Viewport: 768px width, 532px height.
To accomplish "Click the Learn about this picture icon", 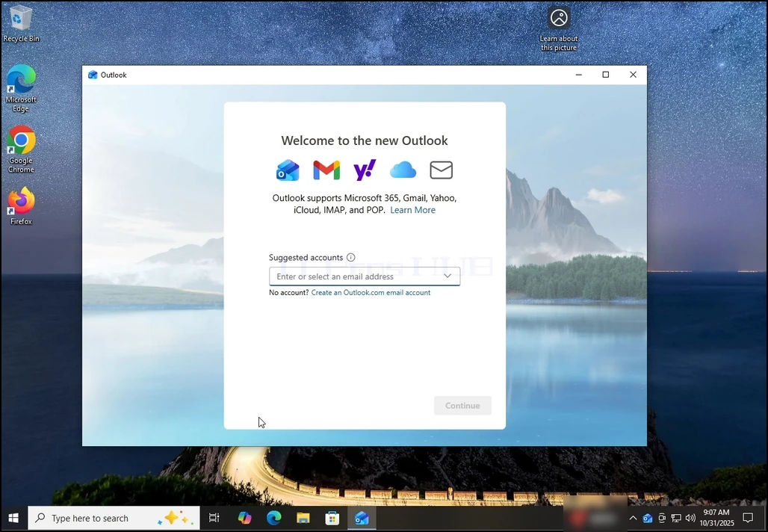I will 558,29.
